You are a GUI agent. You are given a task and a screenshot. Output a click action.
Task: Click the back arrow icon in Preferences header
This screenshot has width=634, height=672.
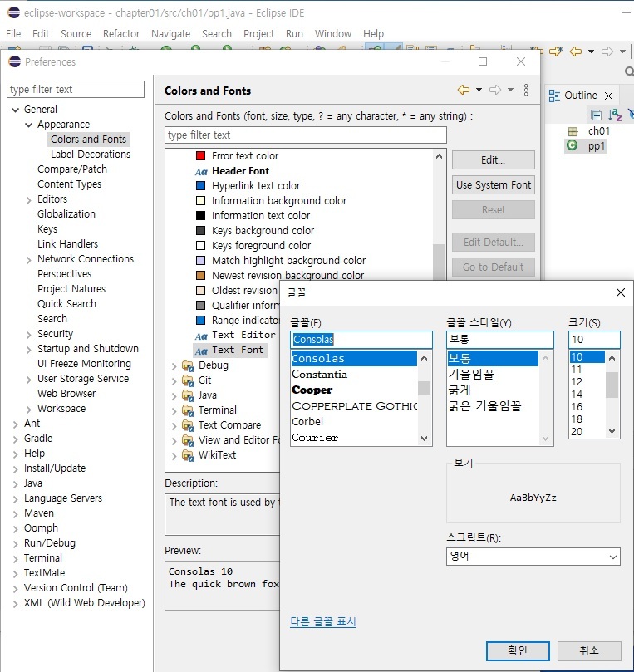[x=464, y=90]
